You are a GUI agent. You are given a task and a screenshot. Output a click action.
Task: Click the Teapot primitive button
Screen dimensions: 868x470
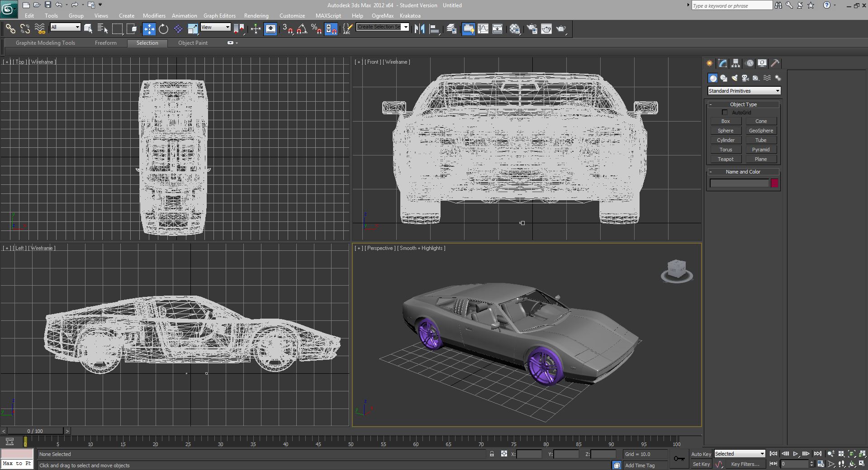(x=726, y=159)
